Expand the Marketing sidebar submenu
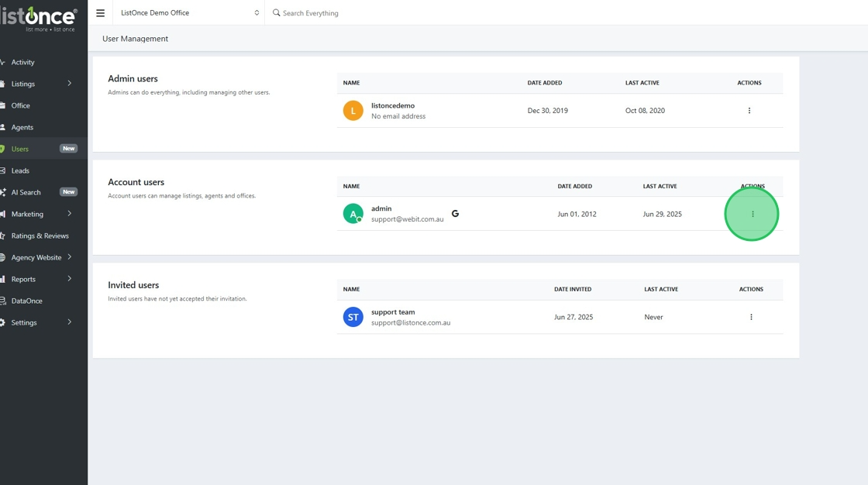The height and width of the screenshot is (485, 868). click(x=69, y=214)
